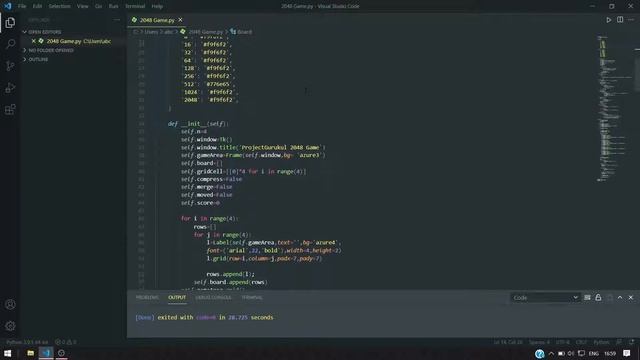Click Python language mode in status bar
The image size is (640, 360).
[601, 342]
